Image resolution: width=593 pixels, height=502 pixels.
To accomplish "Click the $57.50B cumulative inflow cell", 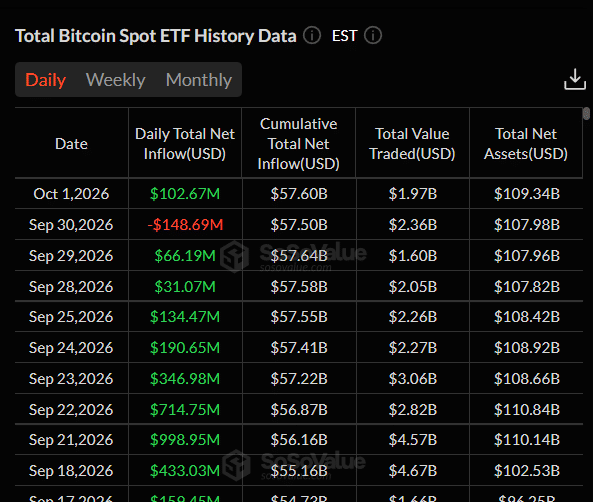I will tap(299, 225).
